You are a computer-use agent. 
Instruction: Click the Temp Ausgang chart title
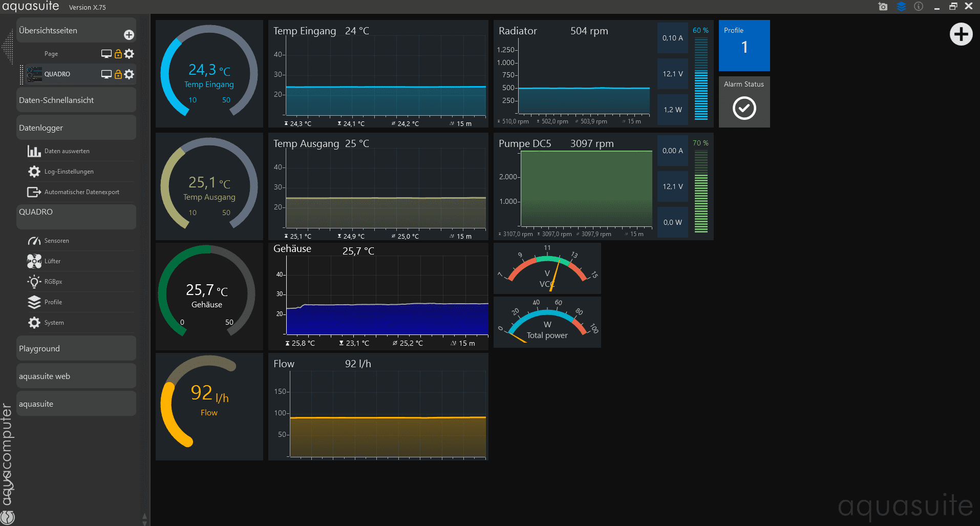(x=306, y=143)
